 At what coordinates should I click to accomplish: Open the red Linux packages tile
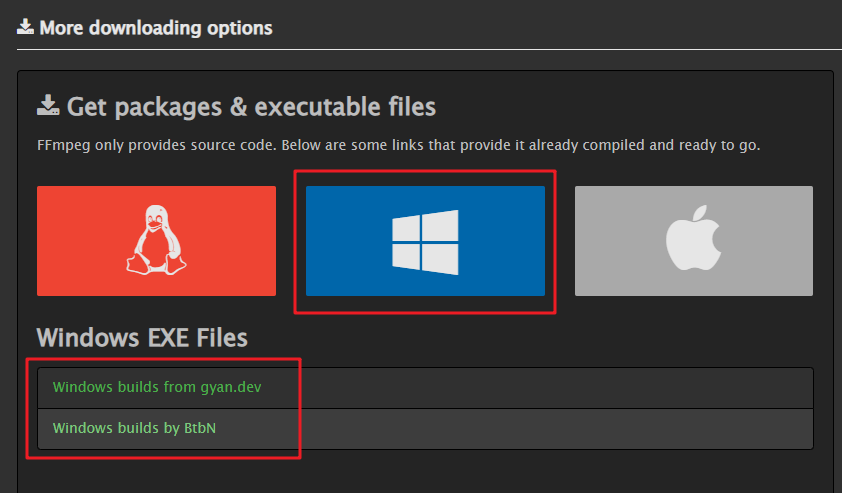point(156,241)
